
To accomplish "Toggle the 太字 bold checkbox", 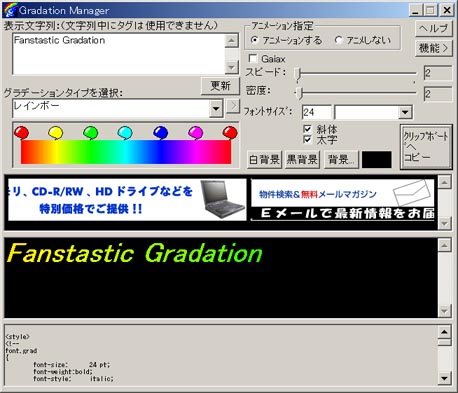I will pos(307,139).
